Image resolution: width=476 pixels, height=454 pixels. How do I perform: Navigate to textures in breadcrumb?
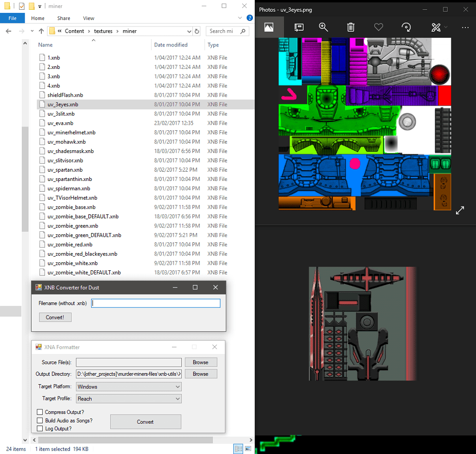pyautogui.click(x=103, y=31)
